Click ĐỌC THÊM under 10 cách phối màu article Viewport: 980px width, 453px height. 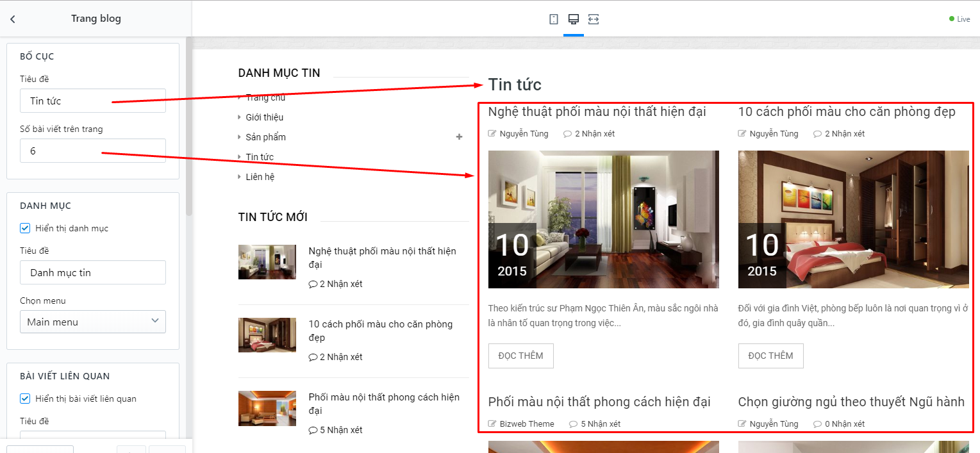click(x=770, y=356)
